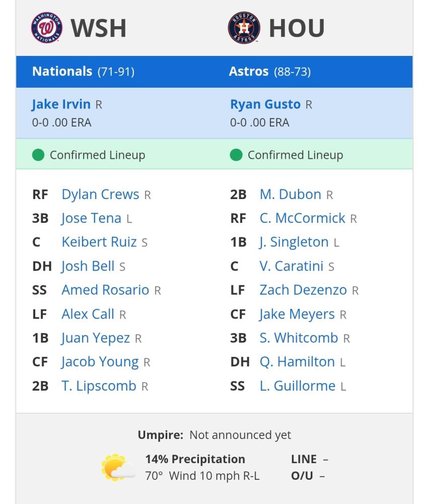View Josh Bell player details
Screen dimensions: 428x504
click(88, 266)
